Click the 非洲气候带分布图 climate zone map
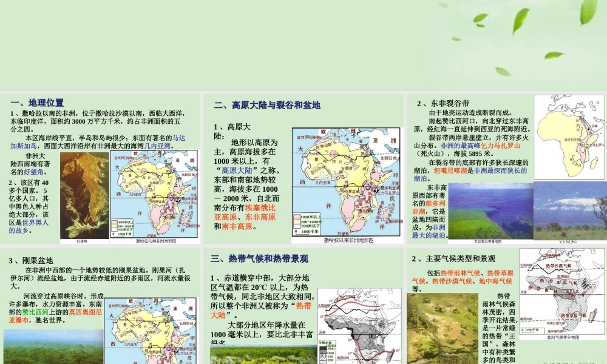Viewport: 607px width, 364px height. [x=561, y=292]
